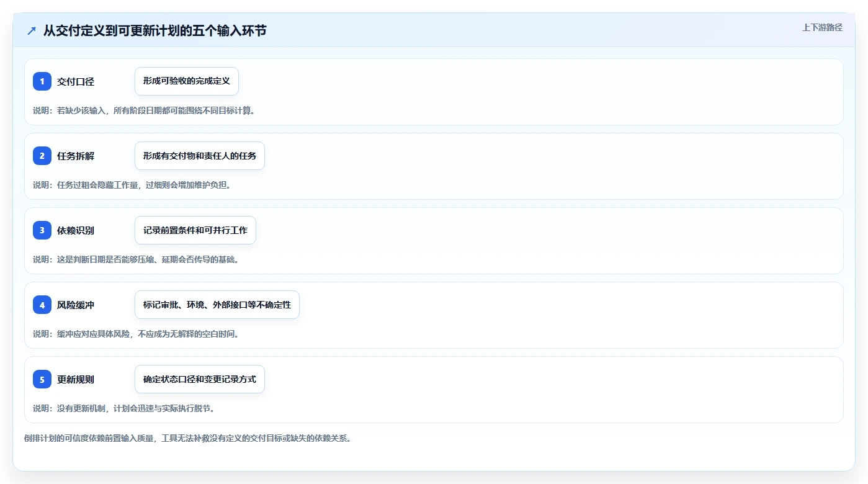Click the note starting '说明:若缺少该输入'
Image resolution: width=868 pixels, height=484 pixels.
[x=144, y=110]
